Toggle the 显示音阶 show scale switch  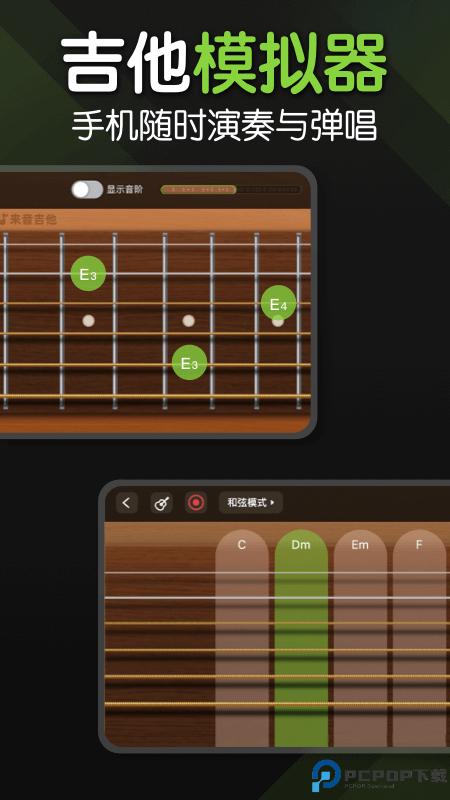[87, 190]
